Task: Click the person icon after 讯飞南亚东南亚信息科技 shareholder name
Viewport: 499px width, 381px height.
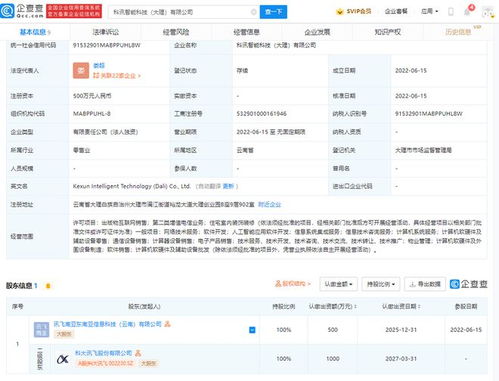Action: [167, 324]
